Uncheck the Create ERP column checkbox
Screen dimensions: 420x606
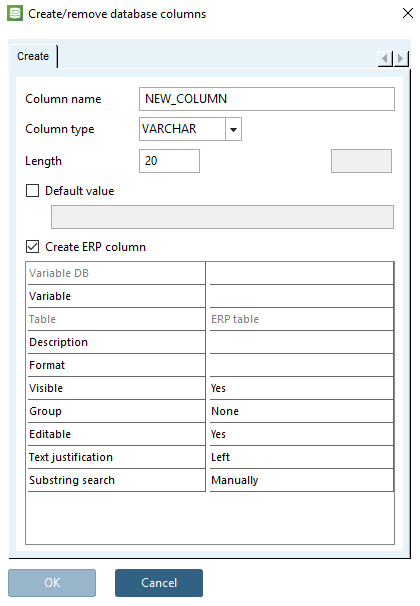click(32, 247)
